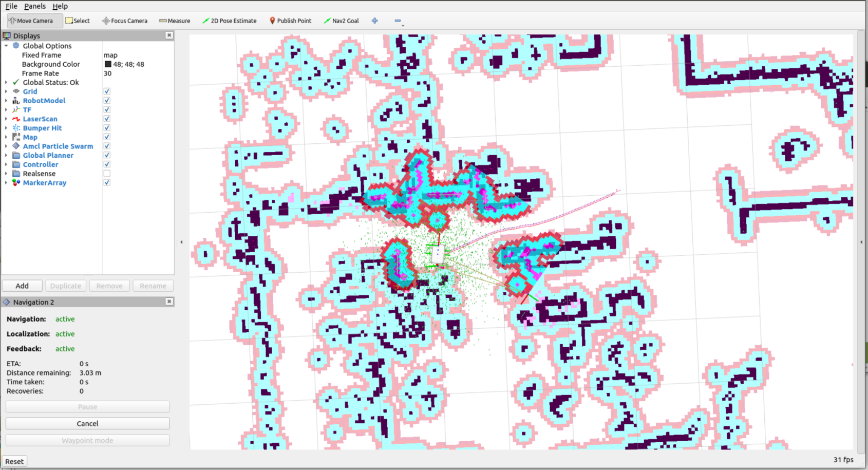Expand the Global Planner group
Viewport: 868px width, 470px height.
point(6,155)
